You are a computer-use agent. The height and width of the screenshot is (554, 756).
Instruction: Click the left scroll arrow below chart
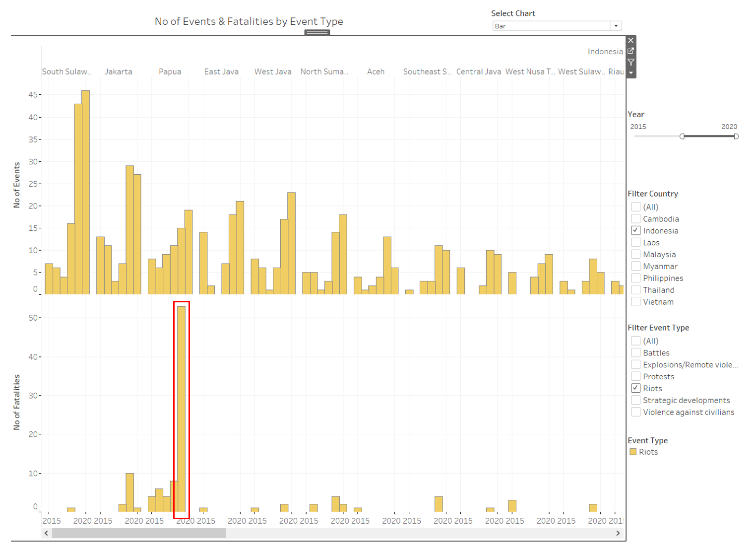tap(46, 533)
